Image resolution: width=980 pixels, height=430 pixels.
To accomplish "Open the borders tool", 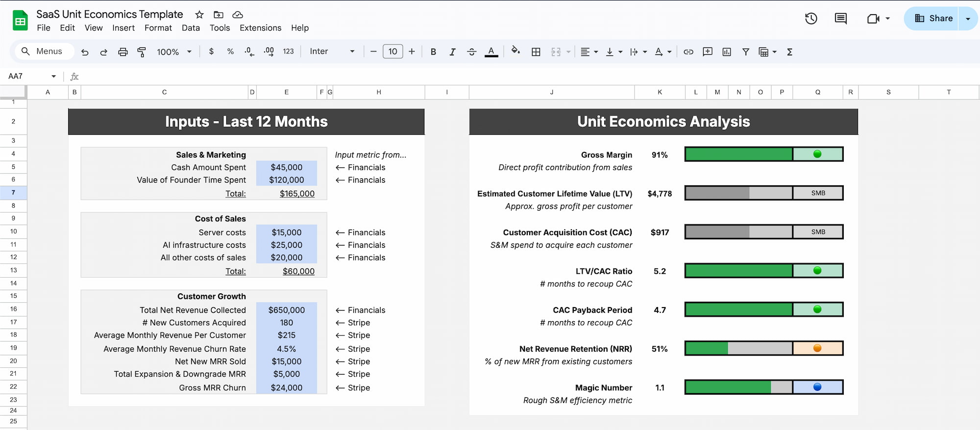I will [536, 51].
